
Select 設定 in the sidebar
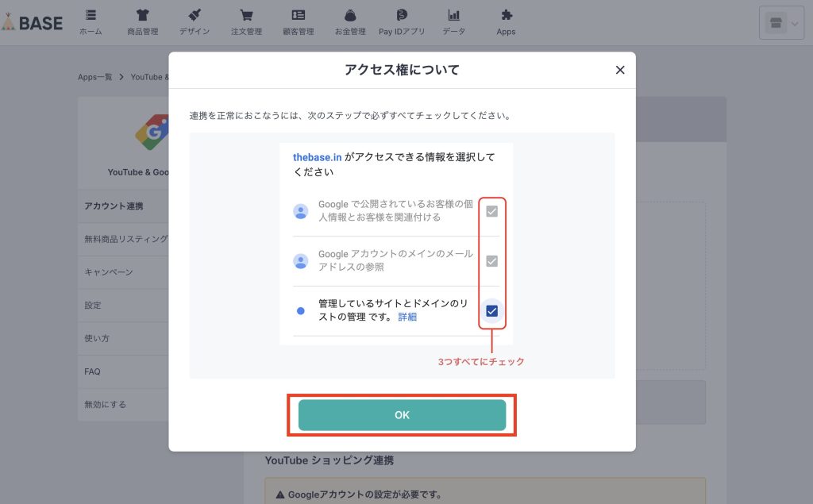point(123,306)
